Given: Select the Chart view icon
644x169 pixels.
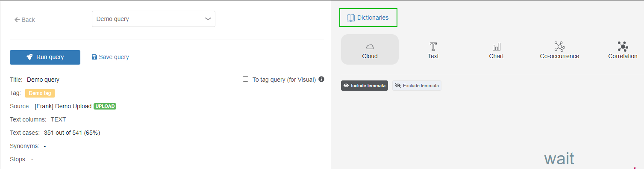Looking at the screenshot, I should pos(496,46).
